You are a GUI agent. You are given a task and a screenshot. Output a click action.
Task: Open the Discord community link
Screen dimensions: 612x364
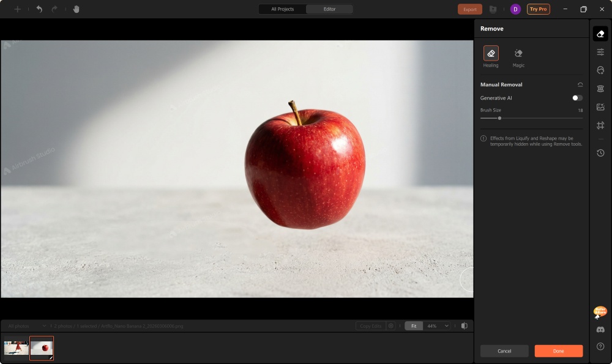[x=599, y=329]
